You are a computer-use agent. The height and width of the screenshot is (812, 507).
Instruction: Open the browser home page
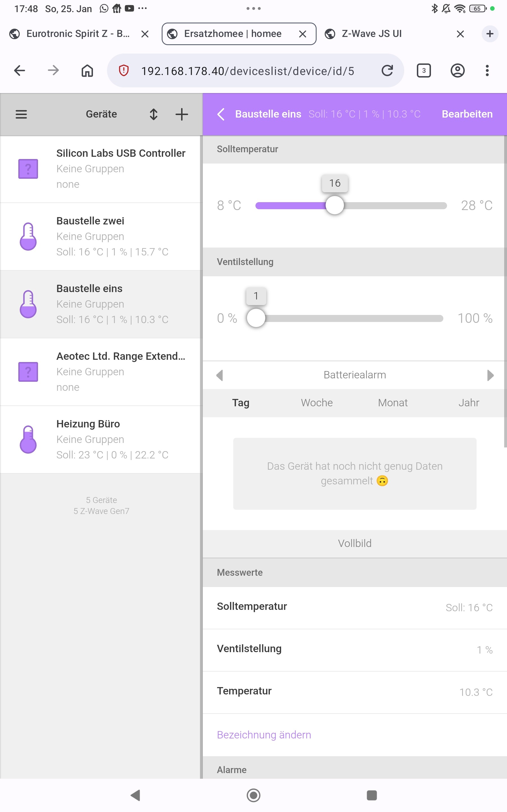(x=87, y=71)
